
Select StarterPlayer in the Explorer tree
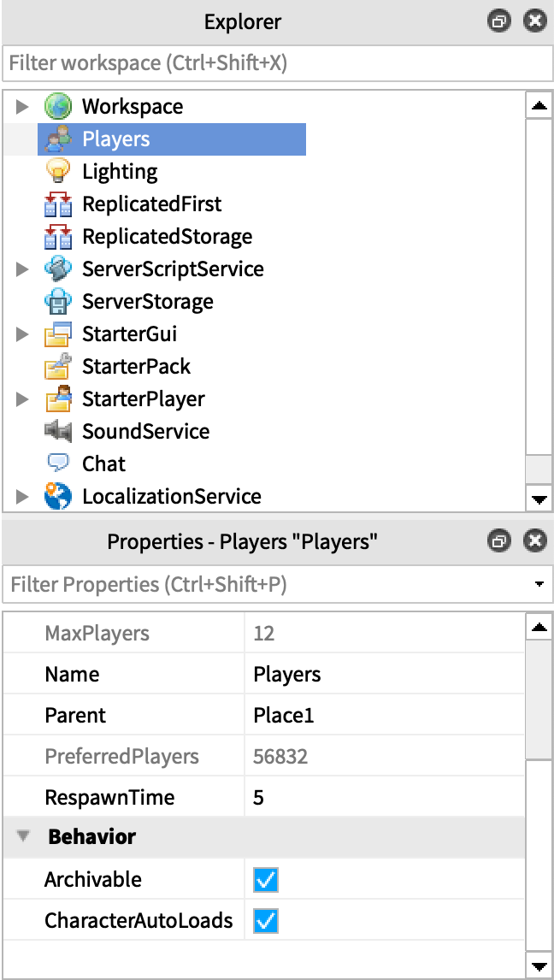click(143, 399)
